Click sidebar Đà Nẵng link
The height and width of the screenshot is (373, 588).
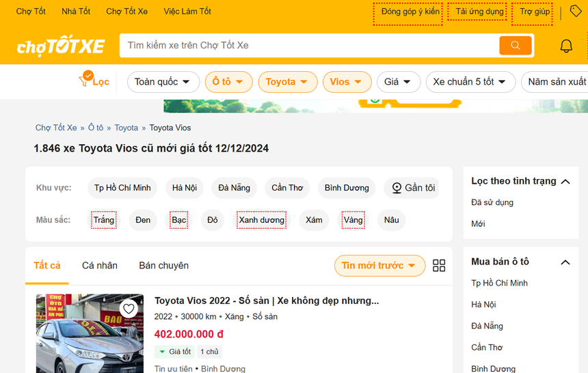(487, 326)
